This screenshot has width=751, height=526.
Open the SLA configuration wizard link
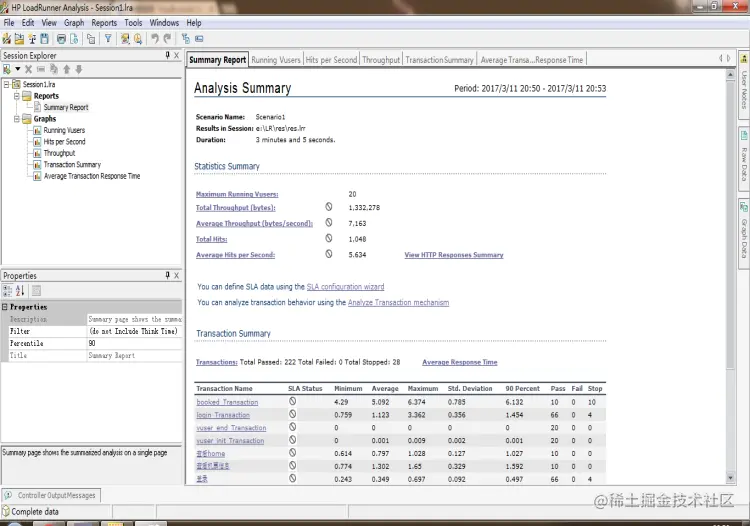(345, 286)
